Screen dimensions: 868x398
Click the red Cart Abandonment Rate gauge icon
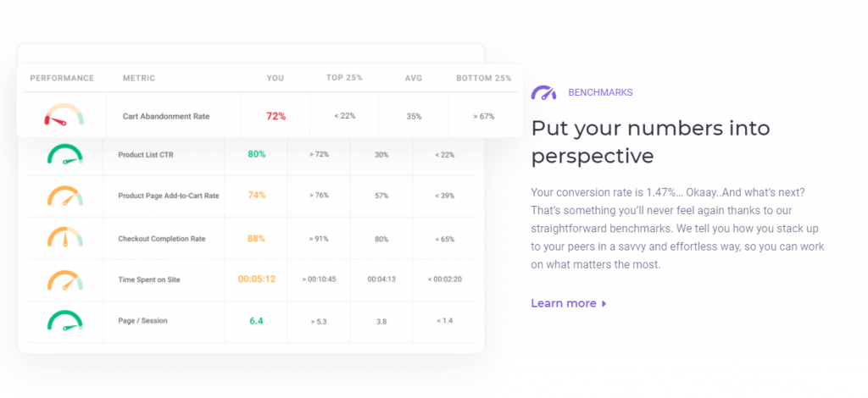coord(64,116)
